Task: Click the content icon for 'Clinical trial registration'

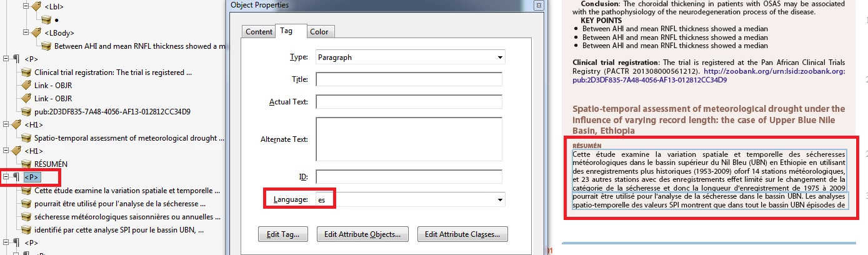Action: [26, 72]
